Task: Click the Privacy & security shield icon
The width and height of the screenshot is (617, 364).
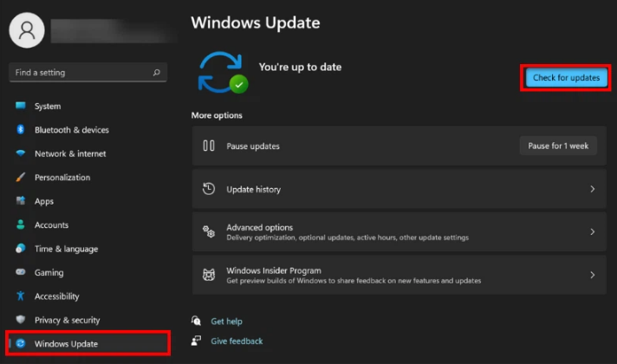Action: [20, 320]
